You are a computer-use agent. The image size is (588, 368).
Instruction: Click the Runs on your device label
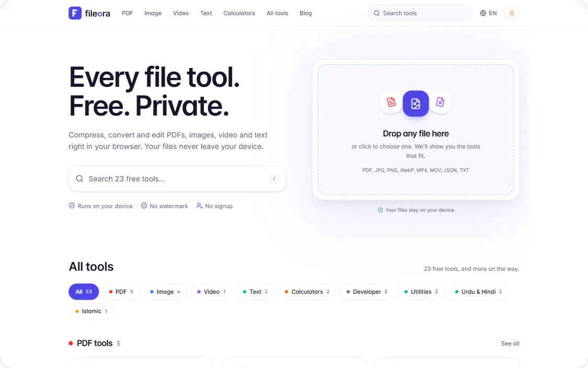[105, 206]
